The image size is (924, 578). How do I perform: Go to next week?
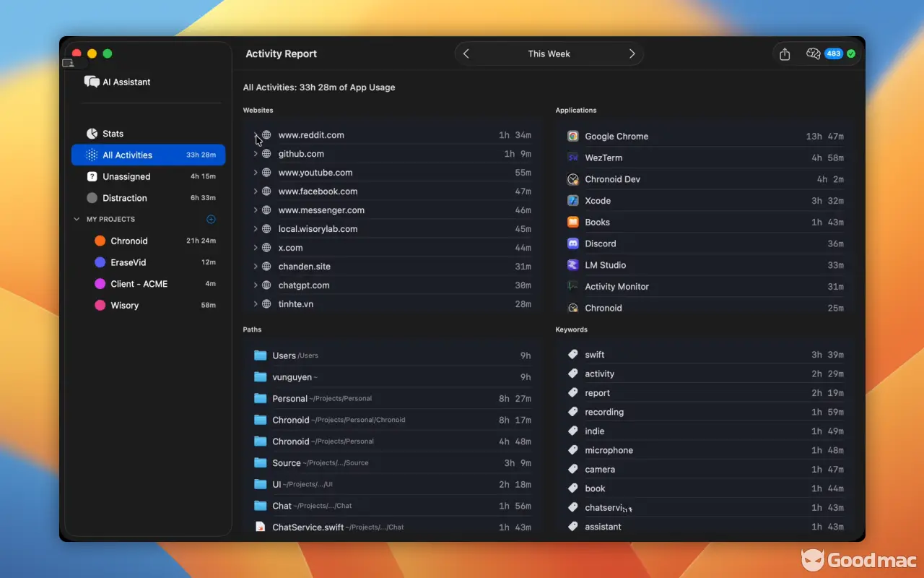tap(632, 54)
